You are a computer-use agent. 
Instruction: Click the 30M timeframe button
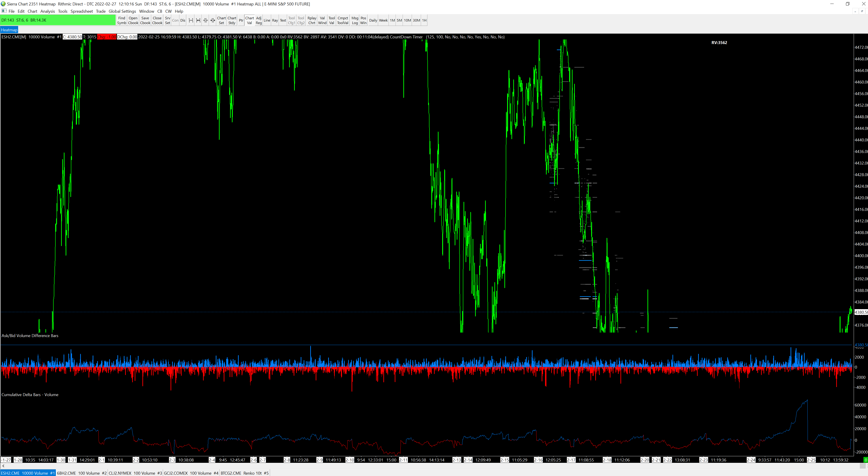coord(416,20)
